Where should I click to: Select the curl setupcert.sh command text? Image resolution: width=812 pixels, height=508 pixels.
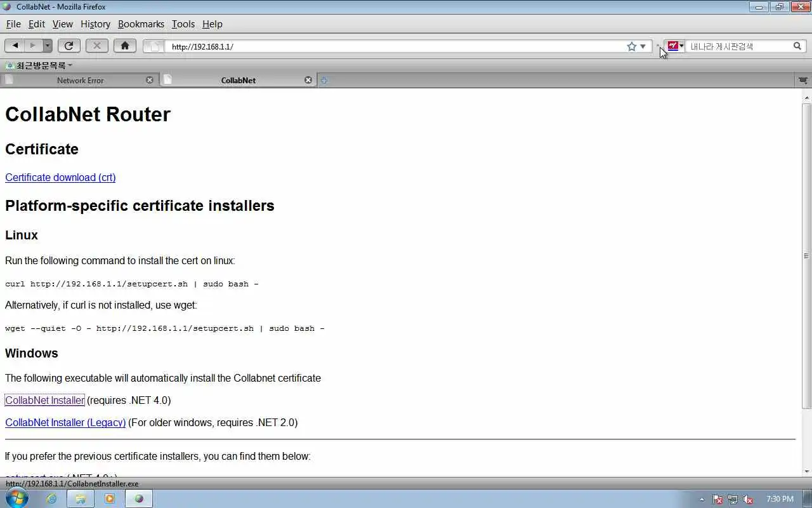132,284
